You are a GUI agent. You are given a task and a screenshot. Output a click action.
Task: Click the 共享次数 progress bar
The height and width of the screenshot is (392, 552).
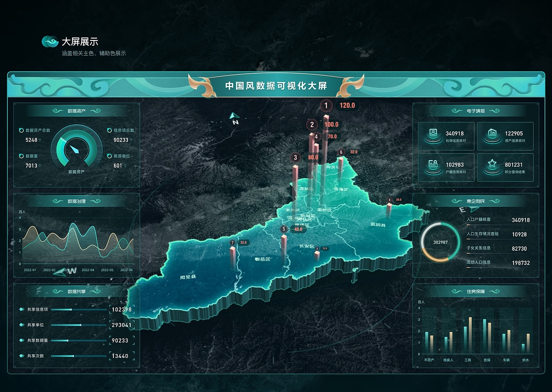click(x=78, y=356)
